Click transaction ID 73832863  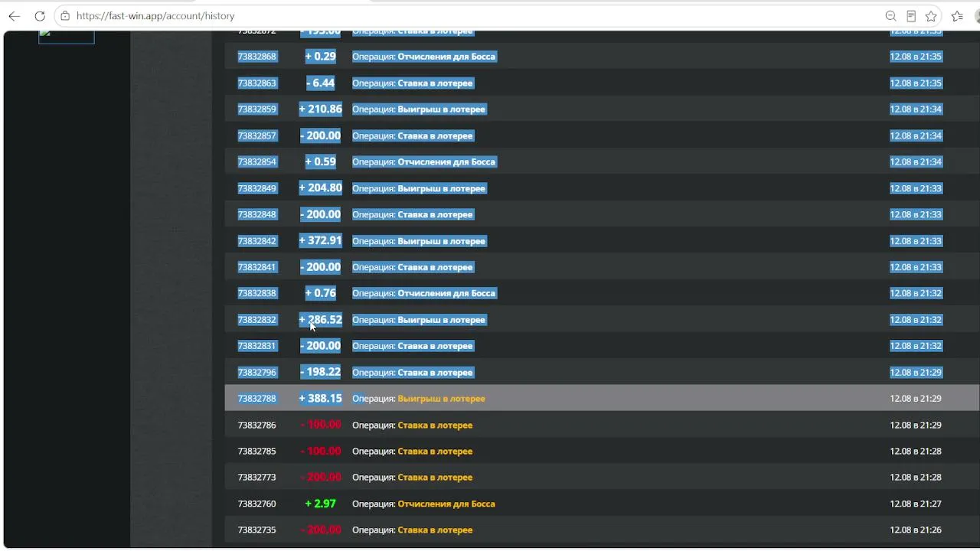257,83
